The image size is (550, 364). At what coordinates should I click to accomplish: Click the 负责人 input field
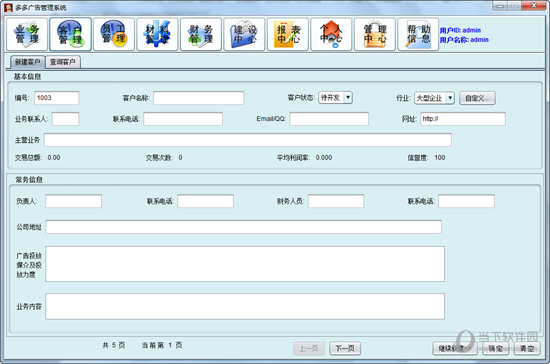coord(73,201)
